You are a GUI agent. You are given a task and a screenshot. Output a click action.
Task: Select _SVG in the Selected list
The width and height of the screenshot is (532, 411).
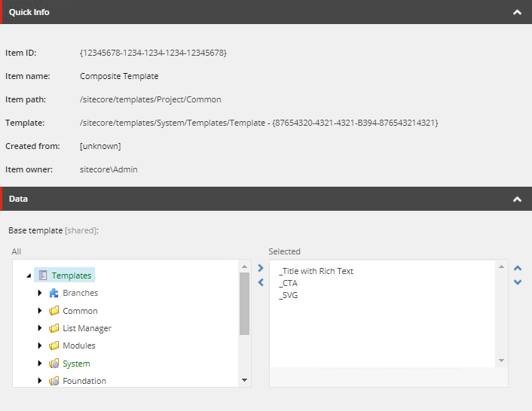coord(288,295)
